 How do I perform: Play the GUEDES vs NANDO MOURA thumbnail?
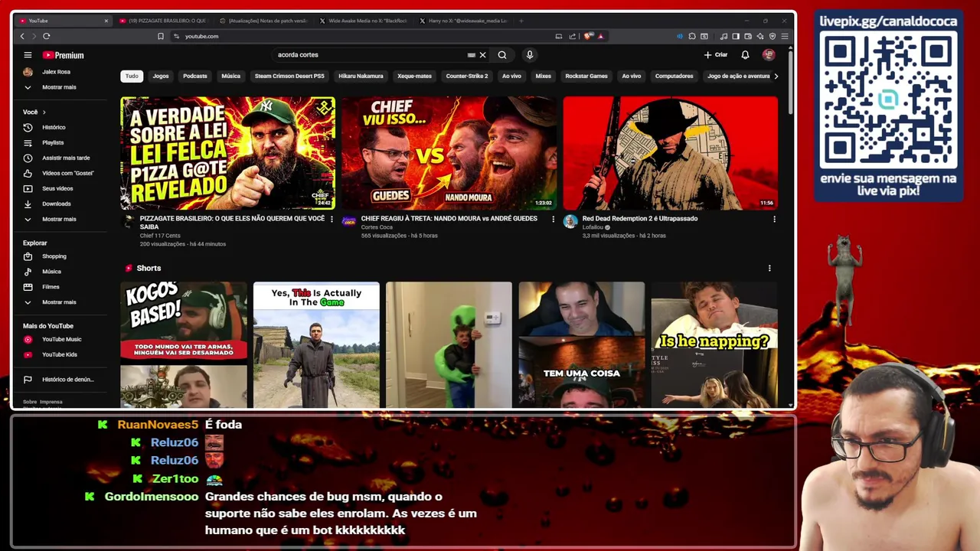449,153
